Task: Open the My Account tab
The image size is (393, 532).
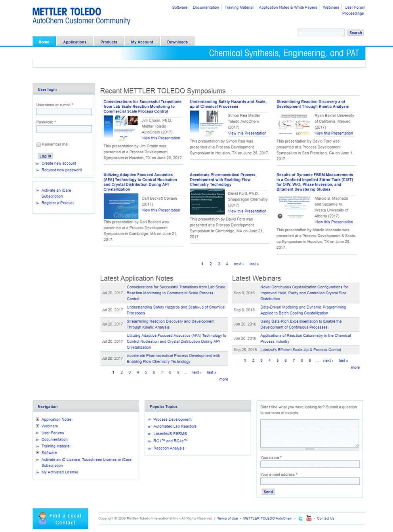Action: point(142,42)
